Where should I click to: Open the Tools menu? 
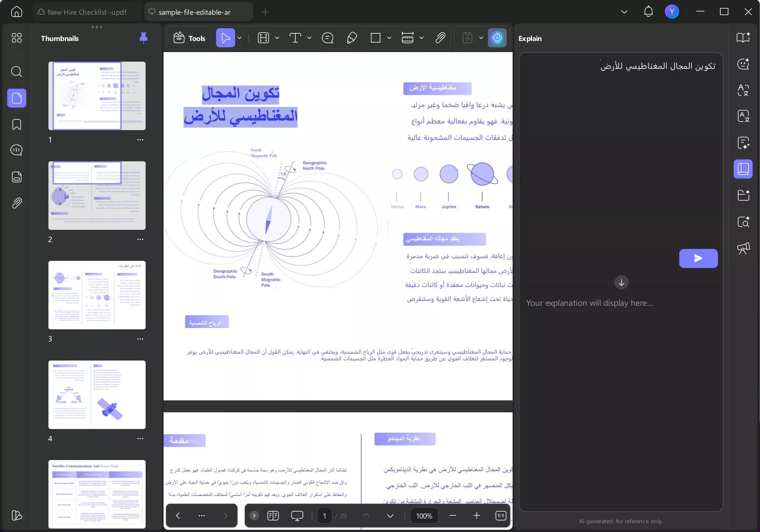click(x=189, y=38)
